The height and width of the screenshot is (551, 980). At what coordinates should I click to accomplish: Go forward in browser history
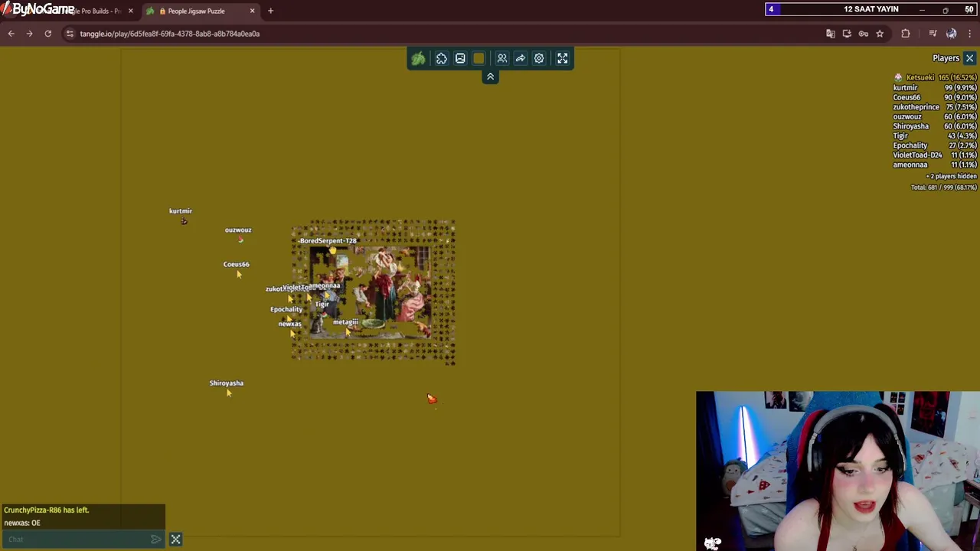click(x=29, y=34)
